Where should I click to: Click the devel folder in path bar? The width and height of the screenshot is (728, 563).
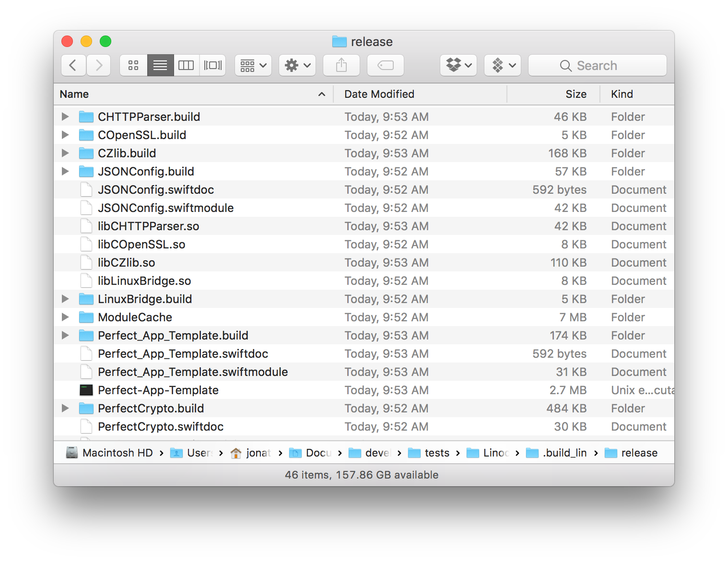coord(370,453)
